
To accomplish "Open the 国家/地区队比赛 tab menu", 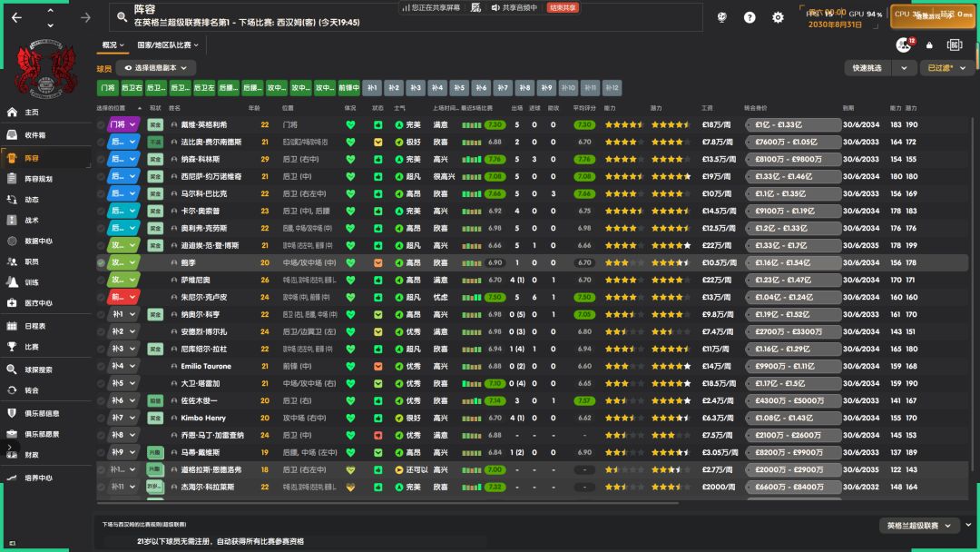I will [x=168, y=45].
